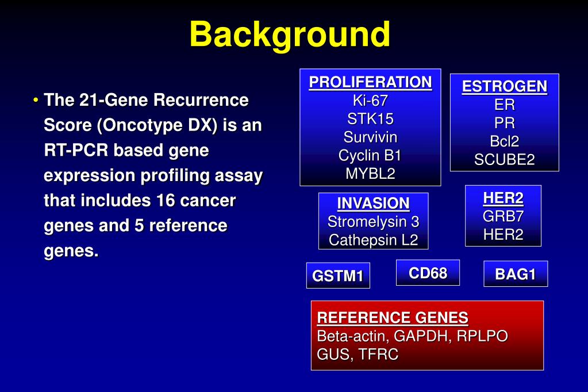Viewport: 588px width, 392px height.
Task: Select the CD68 box
Action: (428, 272)
